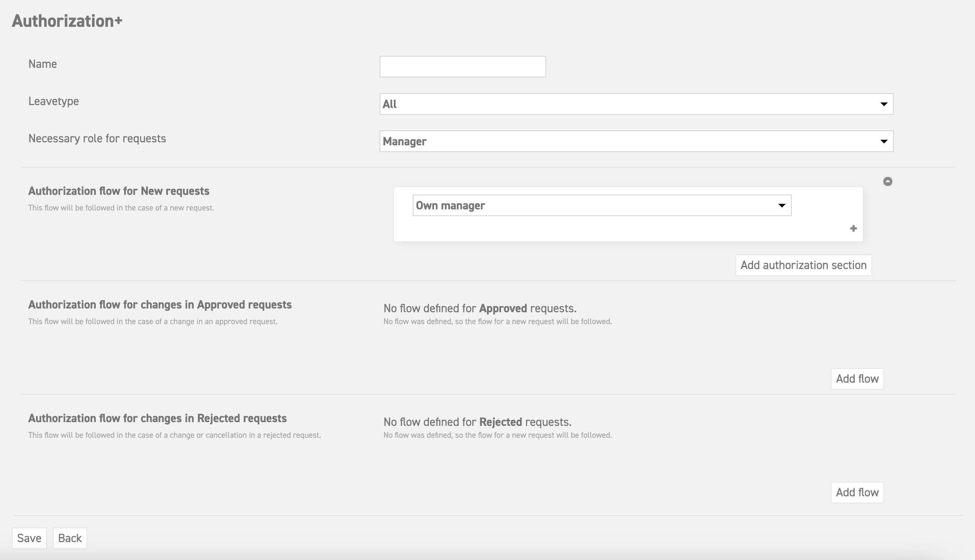Click the Necessary role for requests label
The height and width of the screenshot is (560, 975).
(x=97, y=139)
